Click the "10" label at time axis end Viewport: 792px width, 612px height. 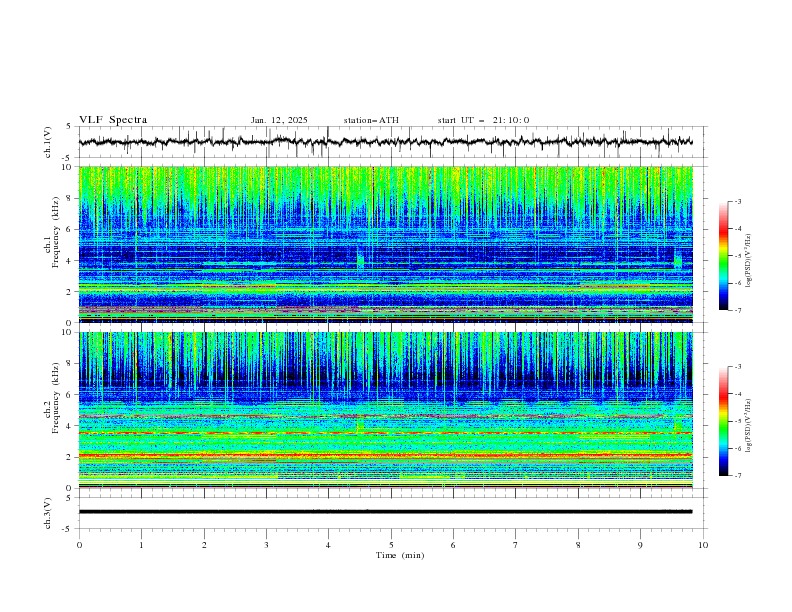pyautogui.click(x=703, y=545)
